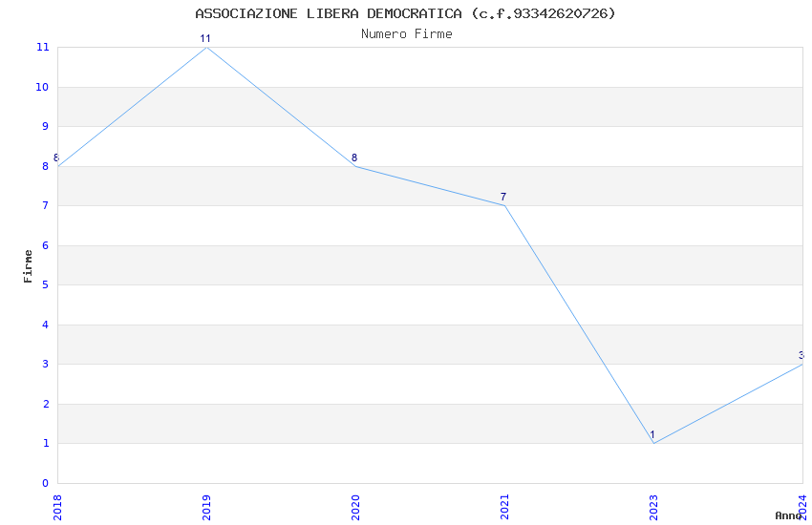Select the 2023 year axis label
Image resolution: width=812 pixels, height=525 pixels.
click(x=653, y=507)
